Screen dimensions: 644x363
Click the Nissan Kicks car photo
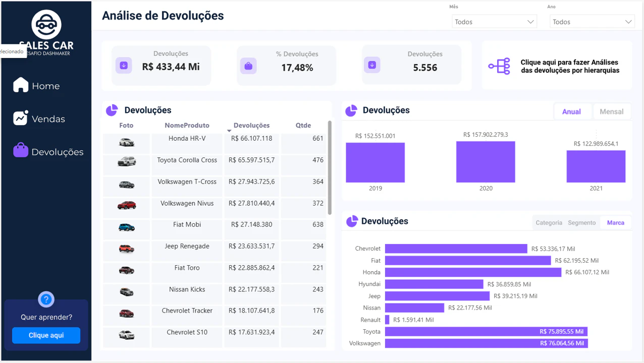(127, 292)
